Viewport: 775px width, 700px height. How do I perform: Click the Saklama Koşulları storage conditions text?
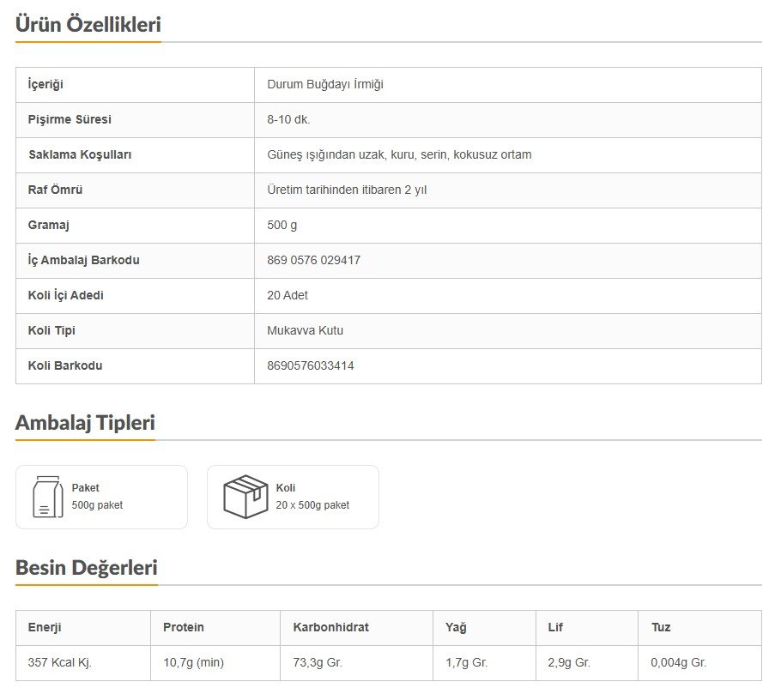pyautogui.click(x=399, y=154)
